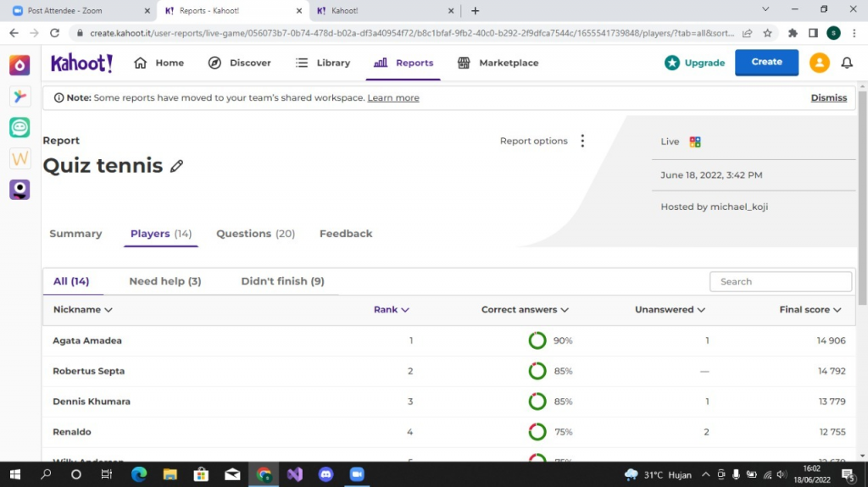Open notifications bell
The image size is (868, 487).
(x=847, y=63)
